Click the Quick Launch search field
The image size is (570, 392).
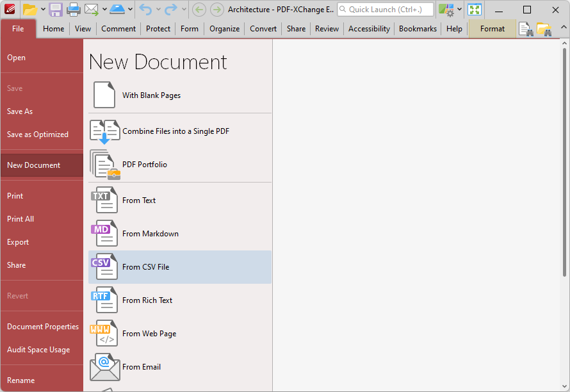pyautogui.click(x=386, y=10)
